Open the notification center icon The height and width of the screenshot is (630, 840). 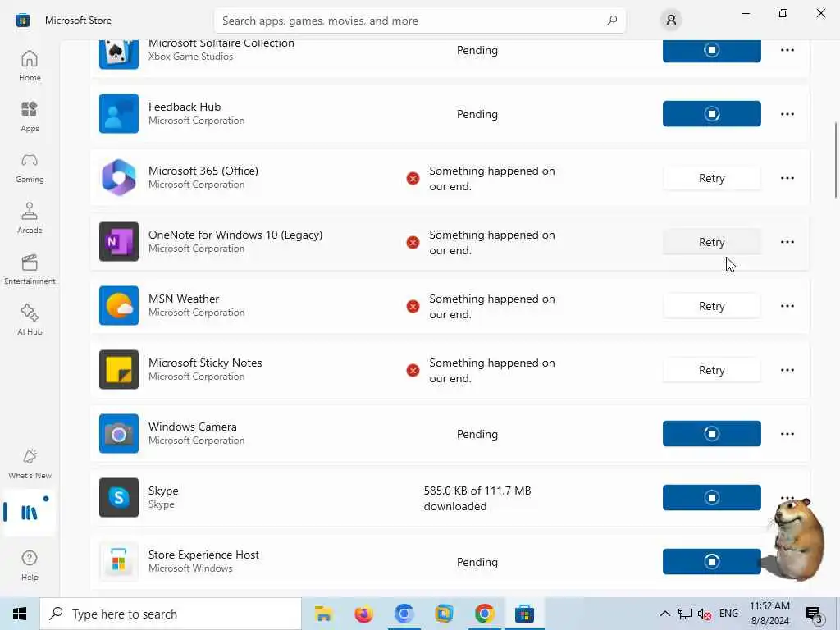(815, 614)
